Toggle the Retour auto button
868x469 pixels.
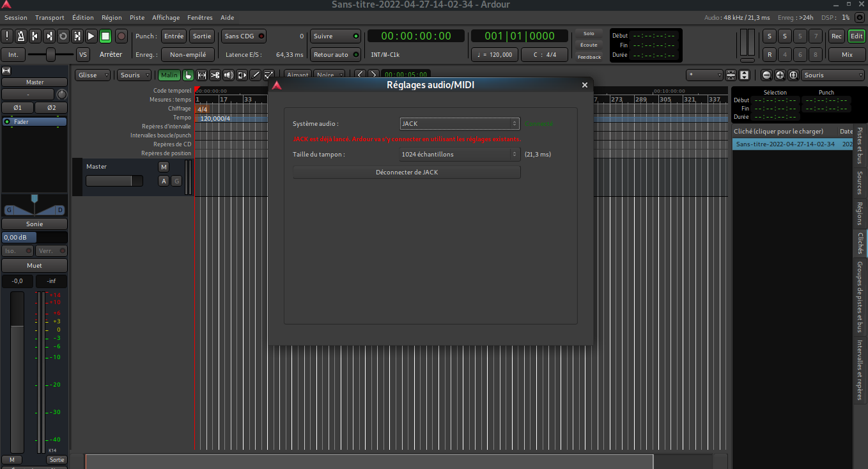tap(335, 55)
